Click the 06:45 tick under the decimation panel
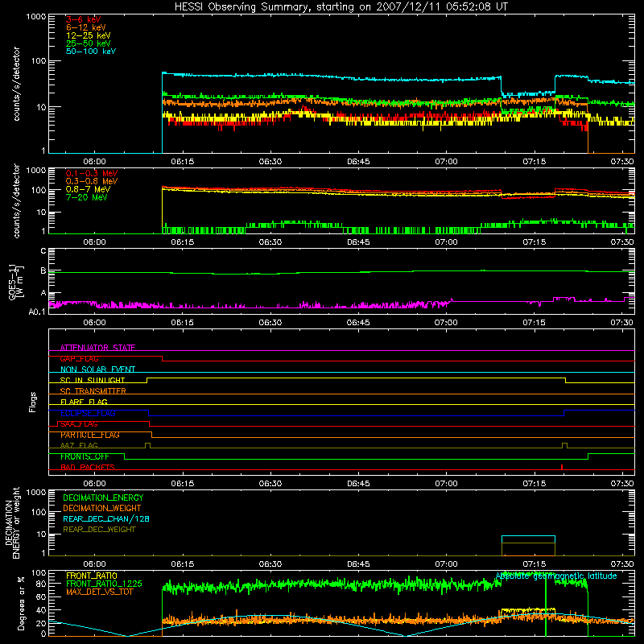Image resolution: width=644 pixels, height=644 pixels. click(x=358, y=564)
